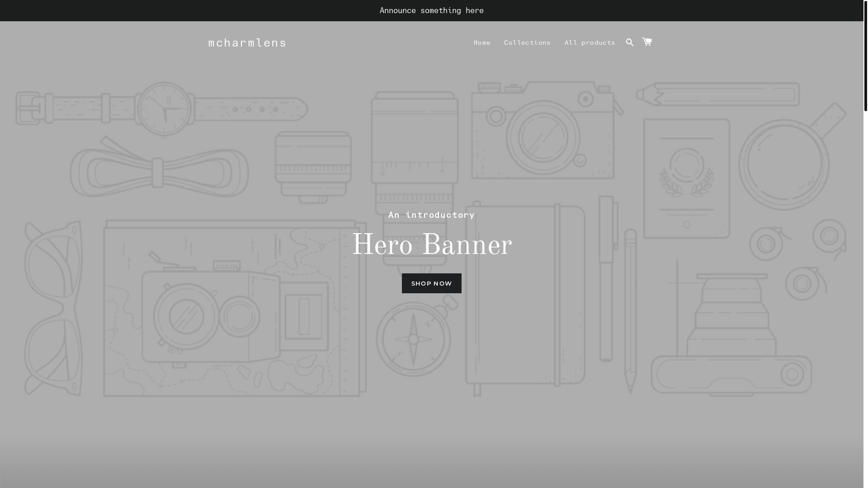Click the announcement bar text
Viewport: 868px width, 488px height.
click(432, 10)
